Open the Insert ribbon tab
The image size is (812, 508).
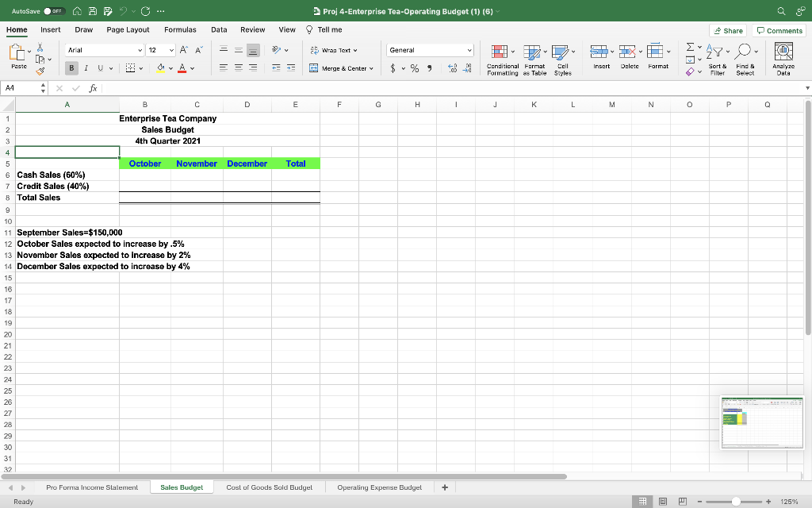coord(50,29)
